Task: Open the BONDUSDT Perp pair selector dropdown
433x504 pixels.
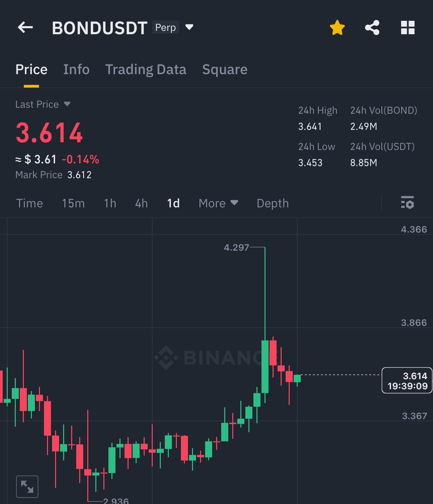Action: [189, 28]
